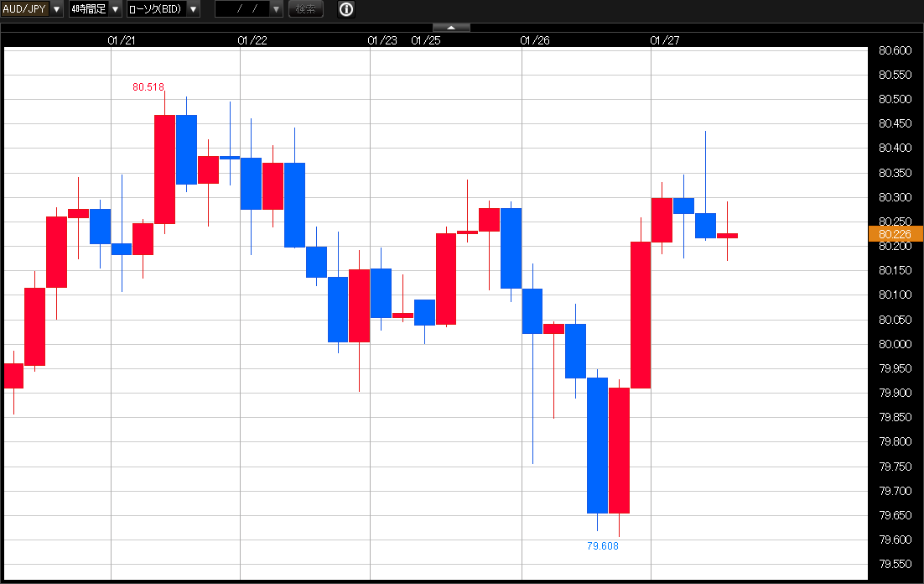924x584 pixels.
Task: Open the chart information icon
Action: (346, 9)
